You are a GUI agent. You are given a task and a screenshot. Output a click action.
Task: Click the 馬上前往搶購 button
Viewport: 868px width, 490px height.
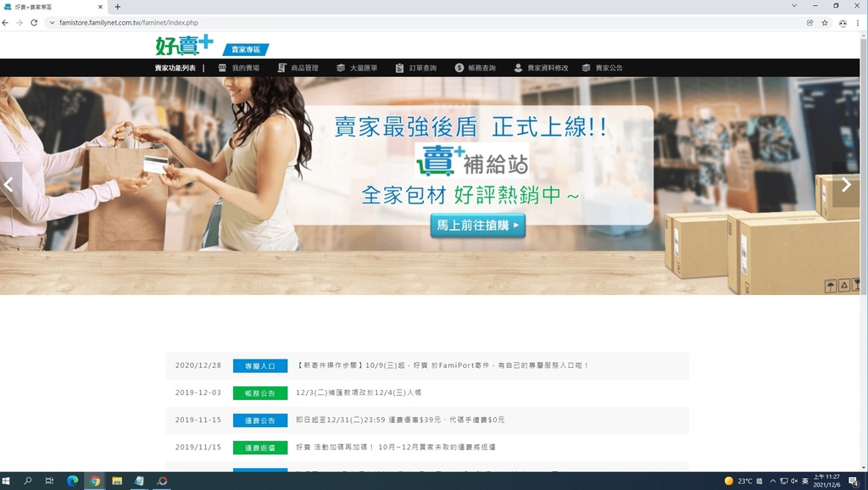pyautogui.click(x=478, y=226)
